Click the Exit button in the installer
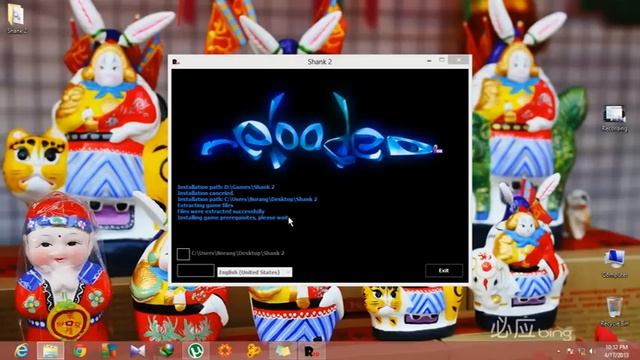 444,270
